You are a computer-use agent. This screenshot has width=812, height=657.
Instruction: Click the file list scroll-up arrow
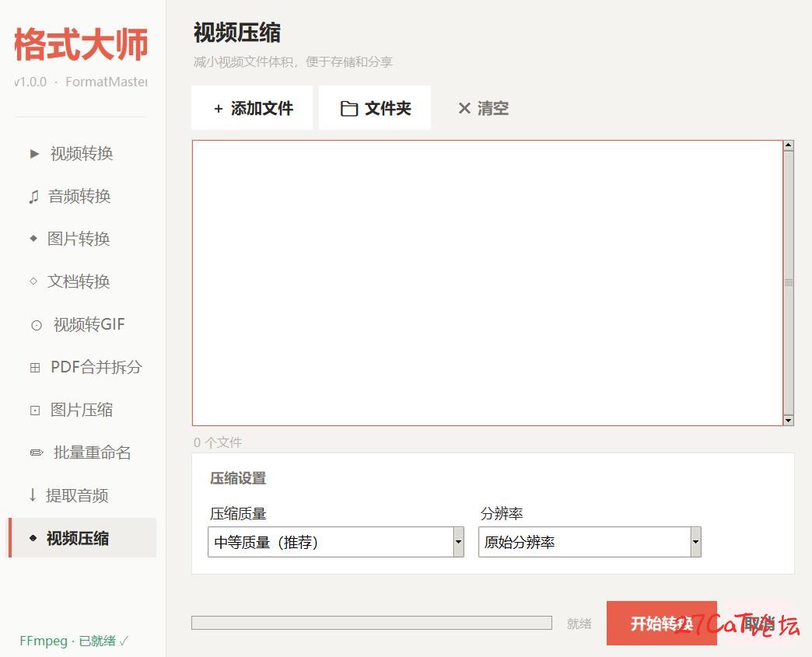788,145
